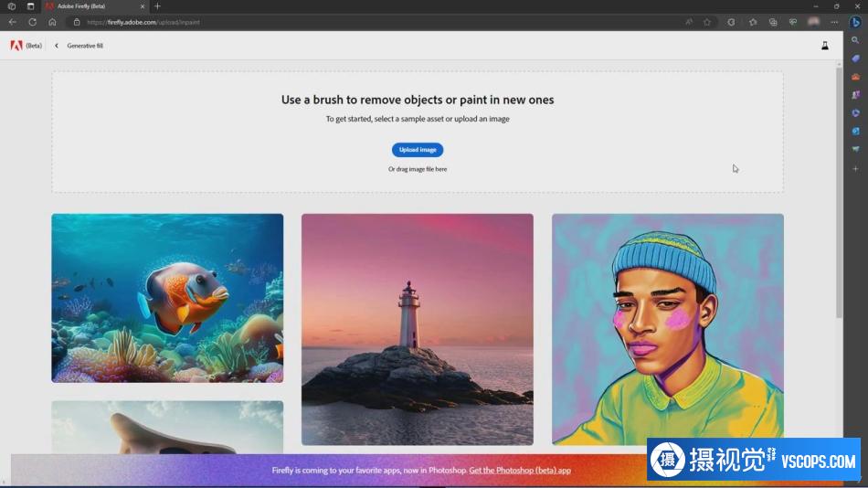This screenshot has height=488, width=868.
Task: Open the collections icon in browser toolbar
Action: 773,22
